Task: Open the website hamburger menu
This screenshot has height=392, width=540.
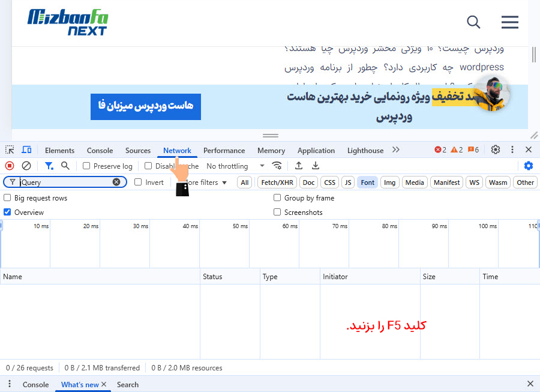Action: 509,22
